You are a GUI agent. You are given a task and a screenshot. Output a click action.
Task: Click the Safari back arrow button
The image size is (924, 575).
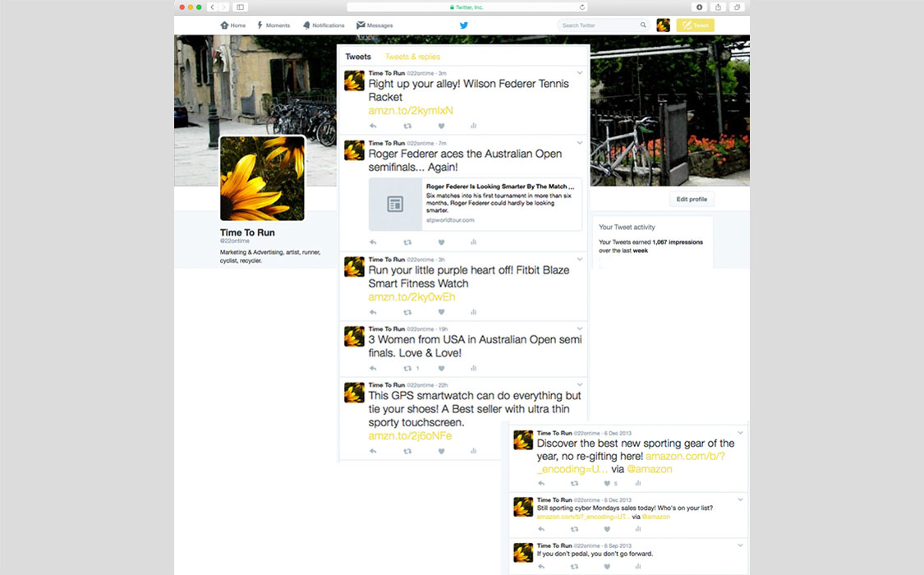click(x=212, y=7)
